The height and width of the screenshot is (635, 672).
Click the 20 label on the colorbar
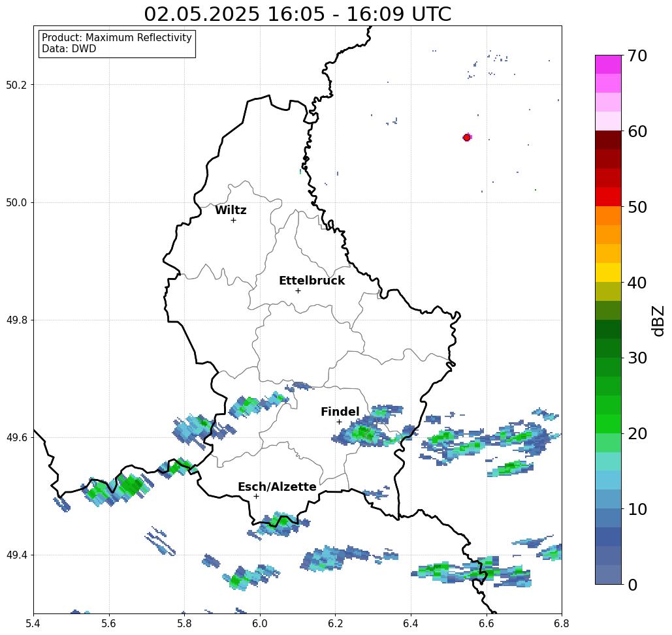[x=637, y=433]
